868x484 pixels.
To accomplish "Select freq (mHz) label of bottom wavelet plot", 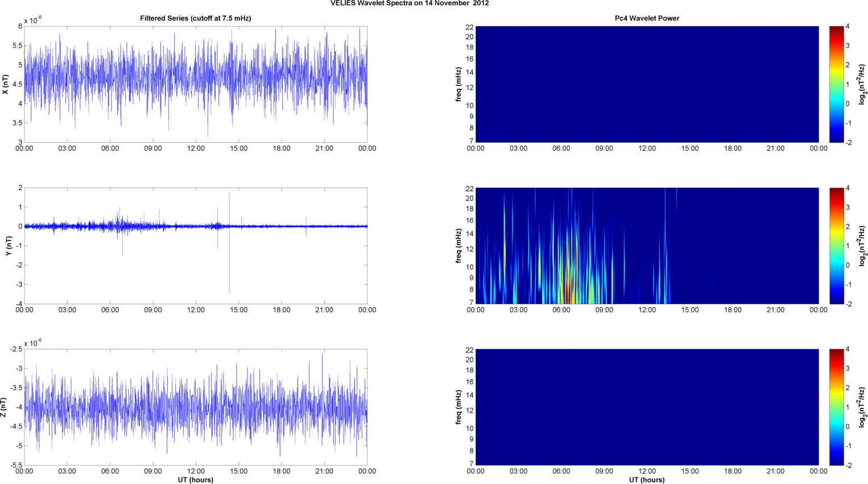I will coord(458,407).
